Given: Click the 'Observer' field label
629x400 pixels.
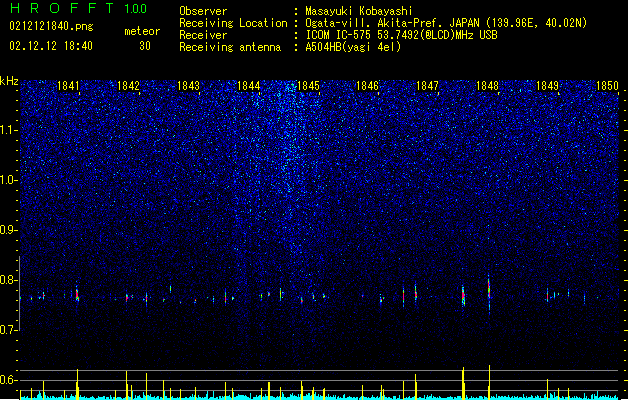Looking at the screenshot, I should pyautogui.click(x=203, y=11).
